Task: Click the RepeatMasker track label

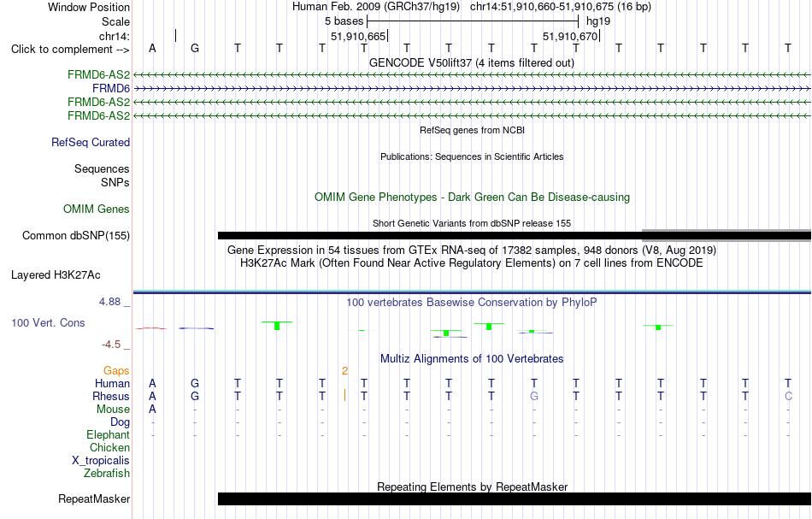Action: tap(94, 499)
